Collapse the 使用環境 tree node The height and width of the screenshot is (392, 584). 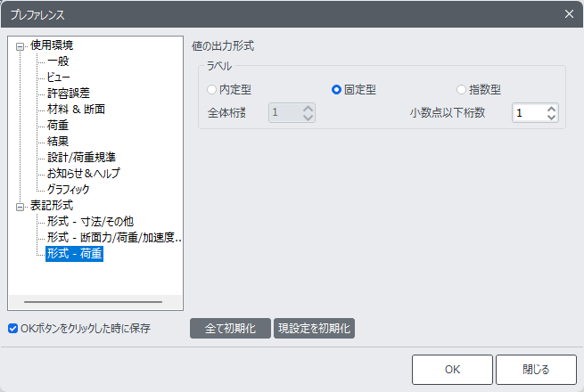point(21,46)
